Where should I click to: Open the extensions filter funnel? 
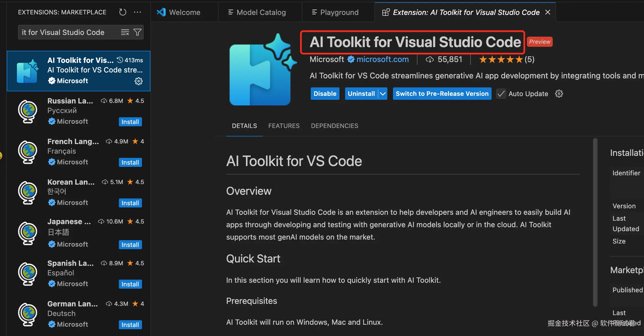coord(137,32)
